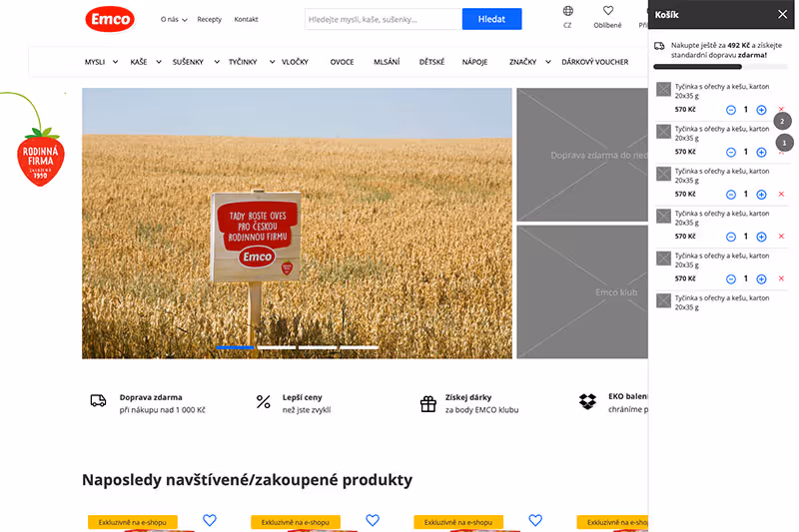Screen dimensions: 799x532
Task: Open the Kontakt link
Action: click(246, 19)
